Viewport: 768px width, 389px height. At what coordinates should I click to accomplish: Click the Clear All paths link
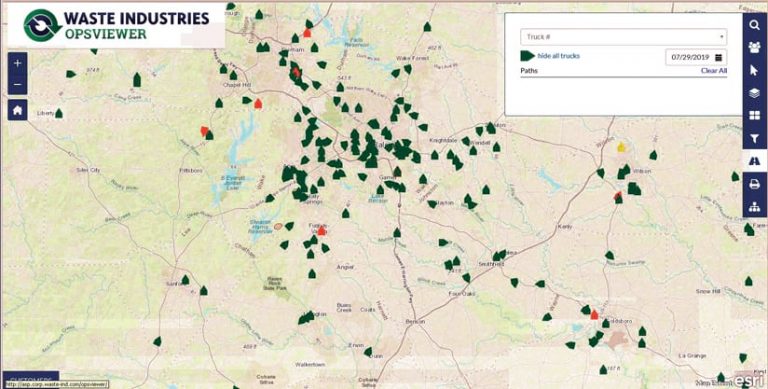pyautogui.click(x=714, y=71)
